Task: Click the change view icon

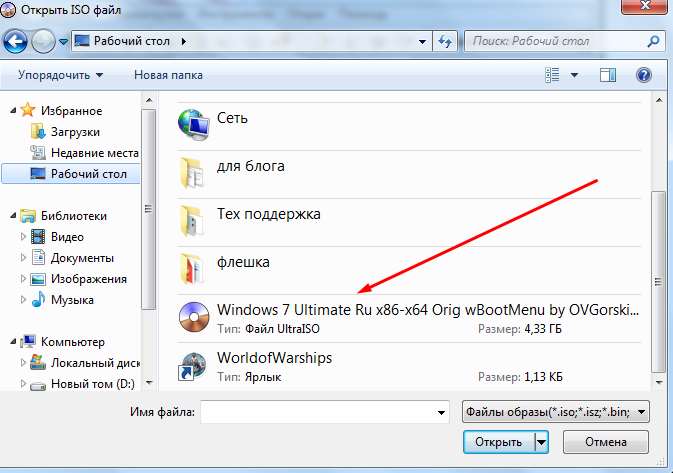Action: [x=553, y=75]
